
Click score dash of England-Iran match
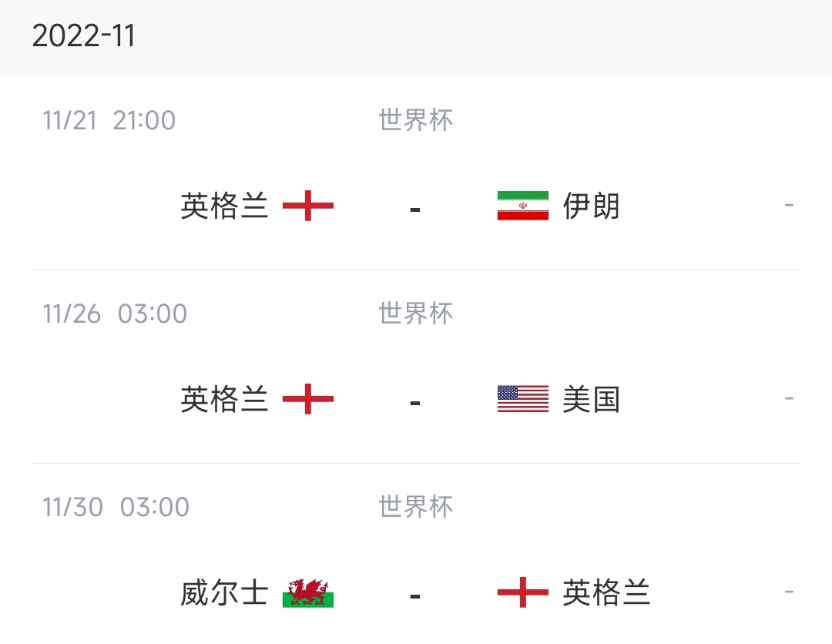pyautogui.click(x=415, y=210)
